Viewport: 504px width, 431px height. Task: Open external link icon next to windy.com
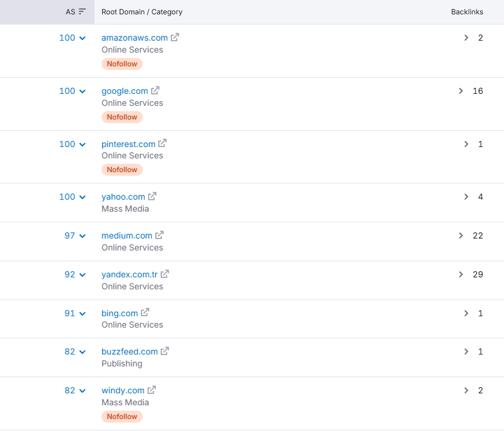click(x=152, y=390)
